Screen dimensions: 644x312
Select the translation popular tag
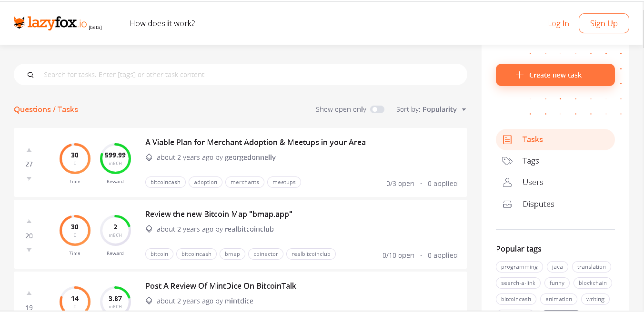click(592, 267)
